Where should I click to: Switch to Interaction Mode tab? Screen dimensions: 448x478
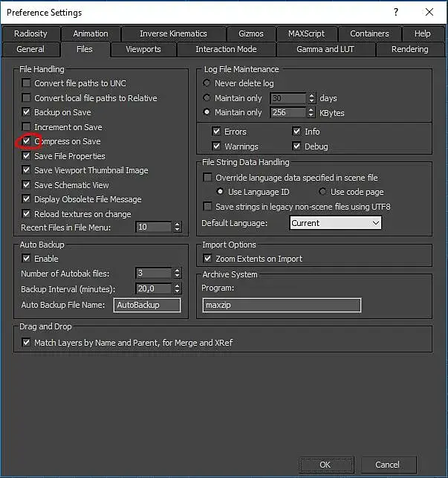[x=226, y=49]
